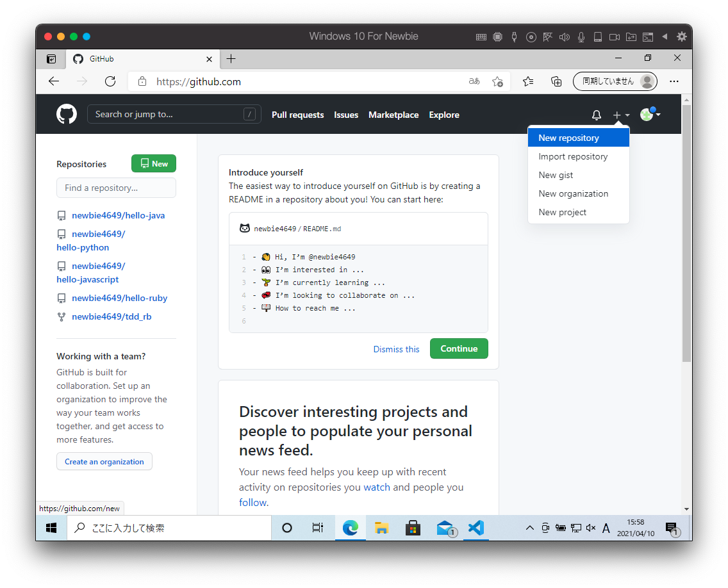Image resolution: width=728 pixels, height=588 pixels.
Task: Open Pull requests page
Action: click(x=297, y=115)
